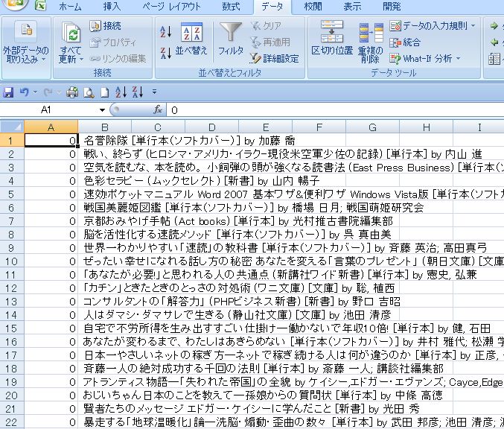The height and width of the screenshot is (429, 504).
Task: Click the print preview icon
Action: coord(89,92)
